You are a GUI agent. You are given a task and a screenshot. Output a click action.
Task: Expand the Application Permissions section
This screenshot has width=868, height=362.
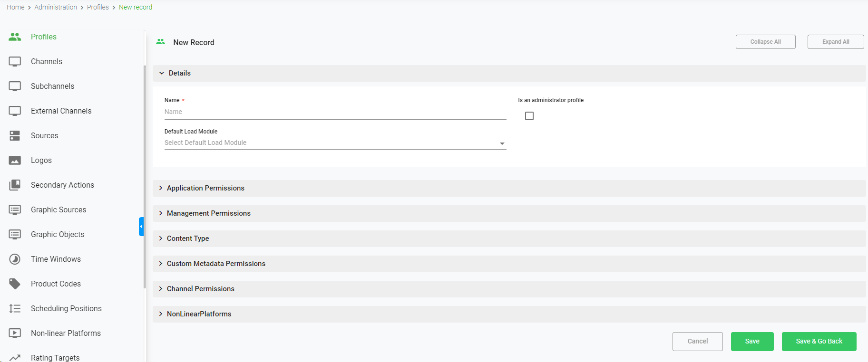(x=205, y=188)
